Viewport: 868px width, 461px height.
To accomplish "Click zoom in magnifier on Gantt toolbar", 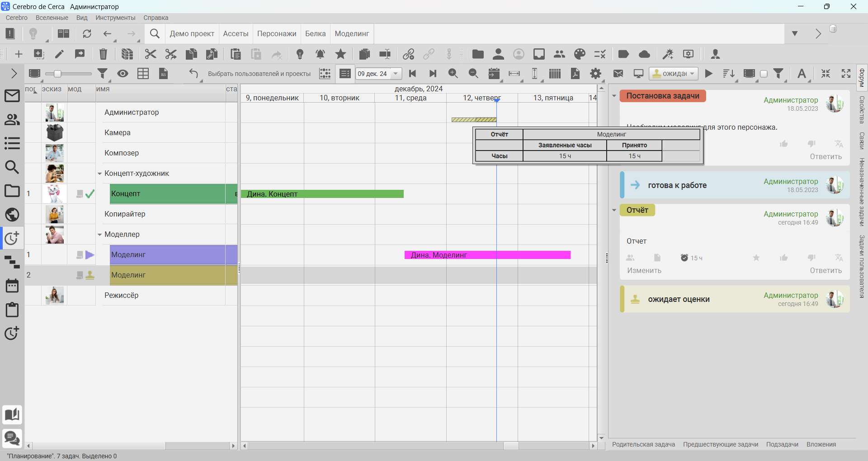I will point(453,74).
